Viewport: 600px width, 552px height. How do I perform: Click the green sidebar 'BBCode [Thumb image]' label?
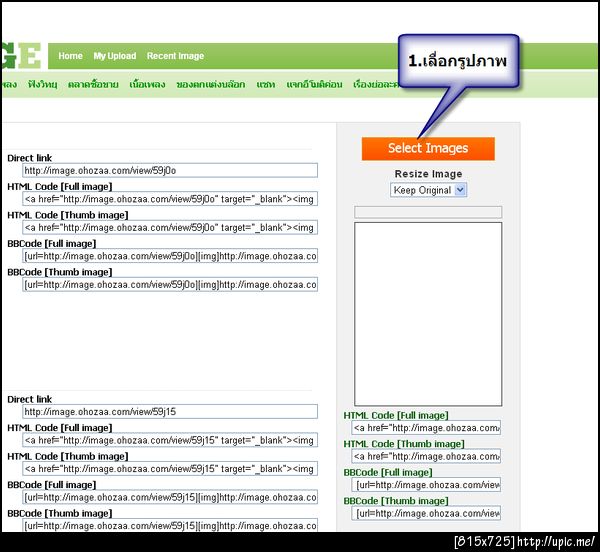point(396,501)
